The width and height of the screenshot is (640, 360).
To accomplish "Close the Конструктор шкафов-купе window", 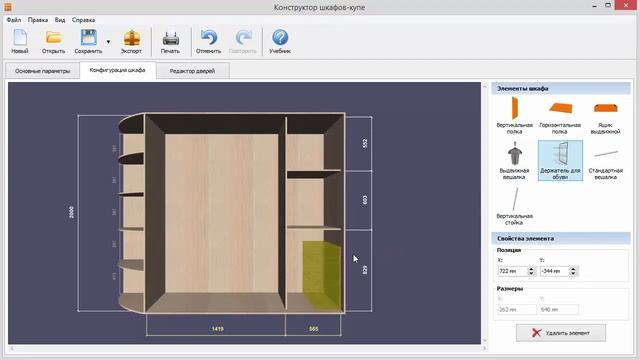I will click(x=627, y=5).
